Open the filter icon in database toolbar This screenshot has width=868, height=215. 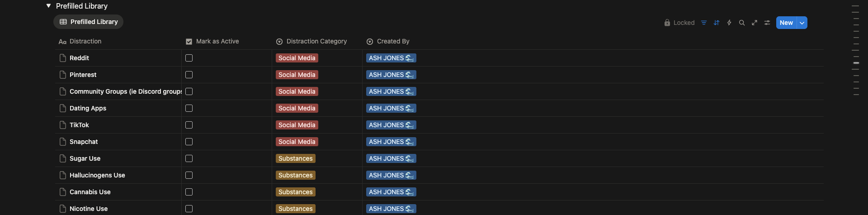[x=704, y=23]
